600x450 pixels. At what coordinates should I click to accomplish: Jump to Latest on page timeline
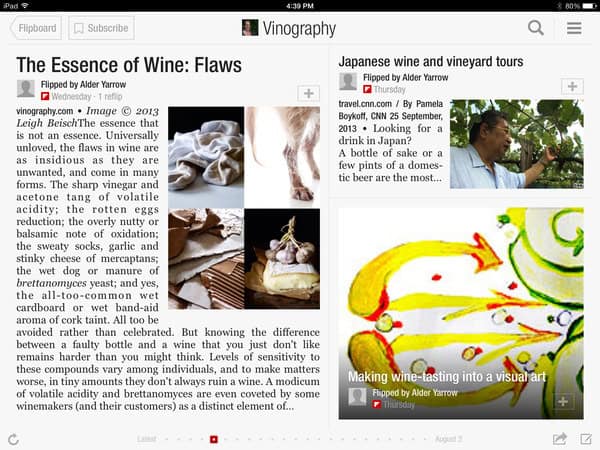(x=147, y=439)
